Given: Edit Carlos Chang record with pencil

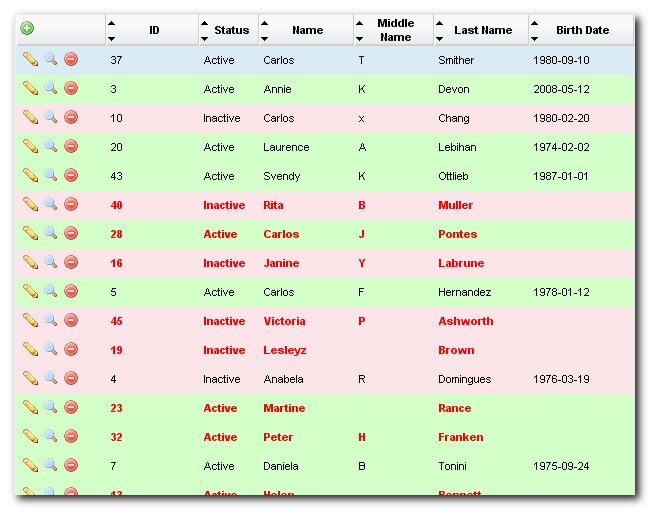Looking at the screenshot, I should pyautogui.click(x=31, y=117).
